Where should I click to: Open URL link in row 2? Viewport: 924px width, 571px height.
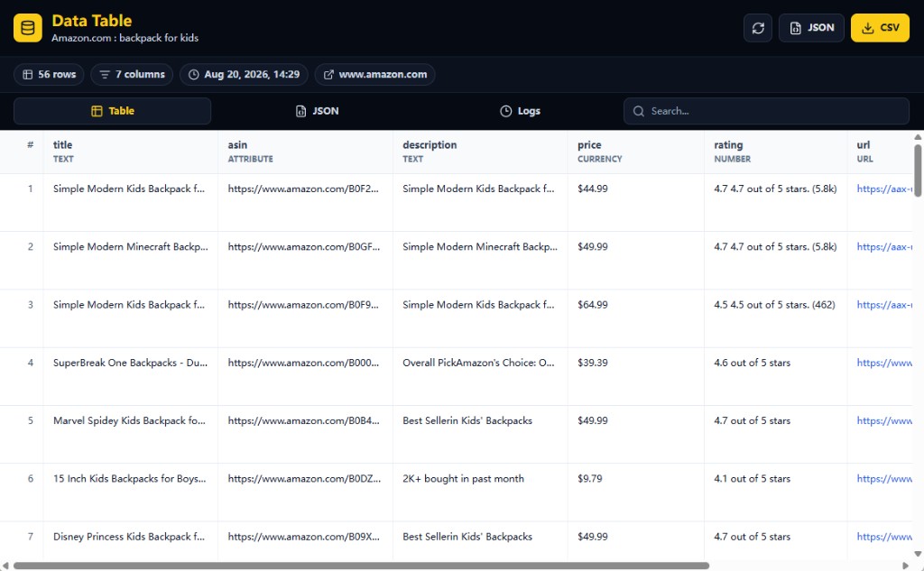[884, 246]
